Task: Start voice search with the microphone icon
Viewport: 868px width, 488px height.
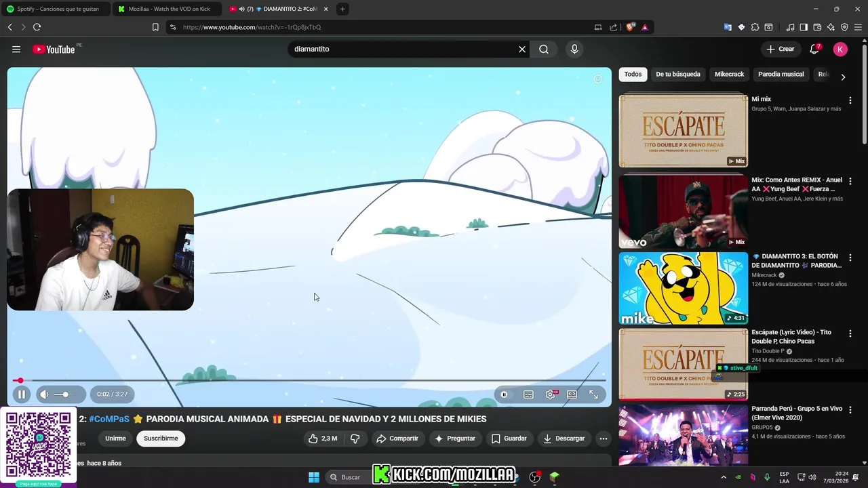Action: click(574, 49)
